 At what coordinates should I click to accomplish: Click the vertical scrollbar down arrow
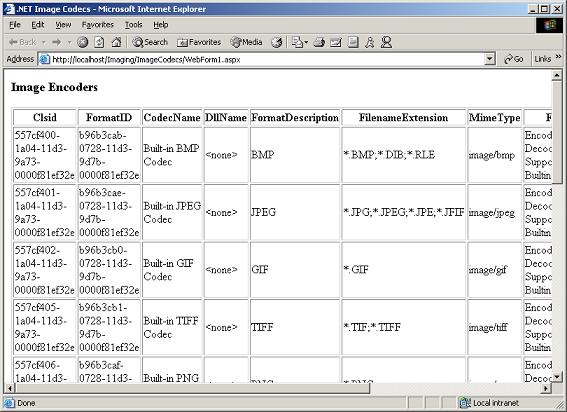tap(557, 377)
